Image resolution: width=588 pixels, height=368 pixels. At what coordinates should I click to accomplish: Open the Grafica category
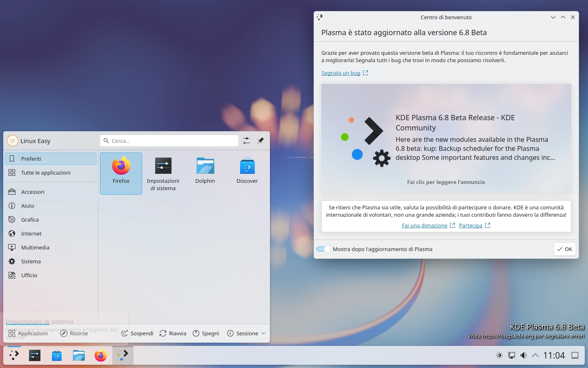click(51, 220)
